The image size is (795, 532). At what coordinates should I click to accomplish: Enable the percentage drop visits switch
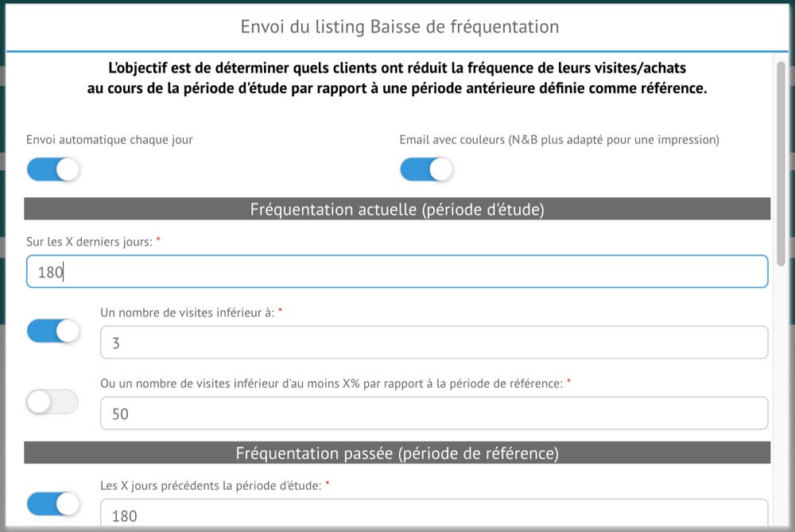pyautogui.click(x=53, y=402)
